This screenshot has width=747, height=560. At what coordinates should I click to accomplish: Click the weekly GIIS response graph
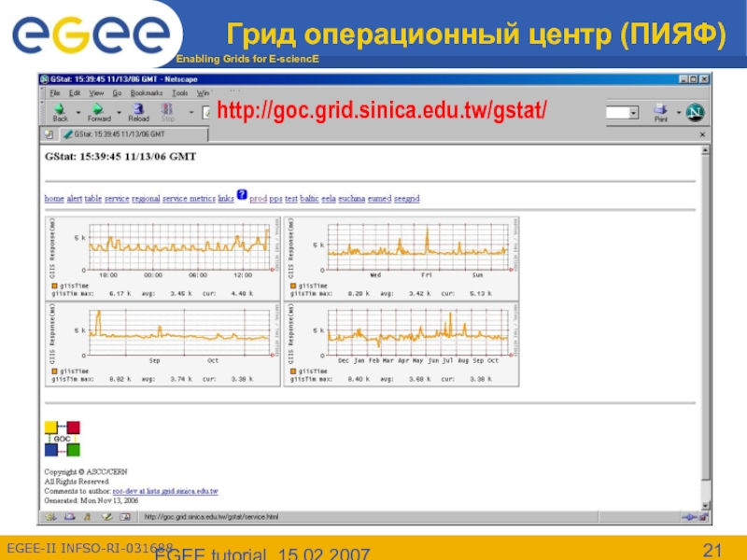pos(402,259)
